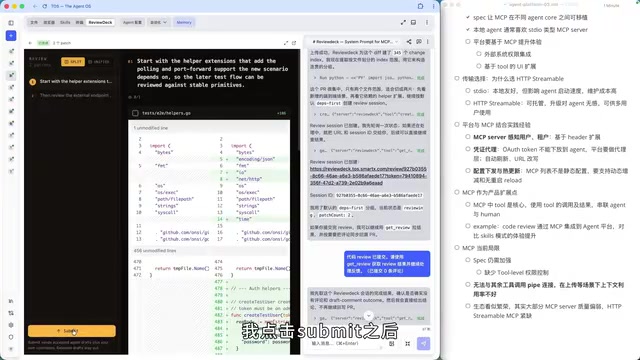The image size is (640, 360).
Task: Click the attachment icon in chat input bar
Action: tap(391, 344)
